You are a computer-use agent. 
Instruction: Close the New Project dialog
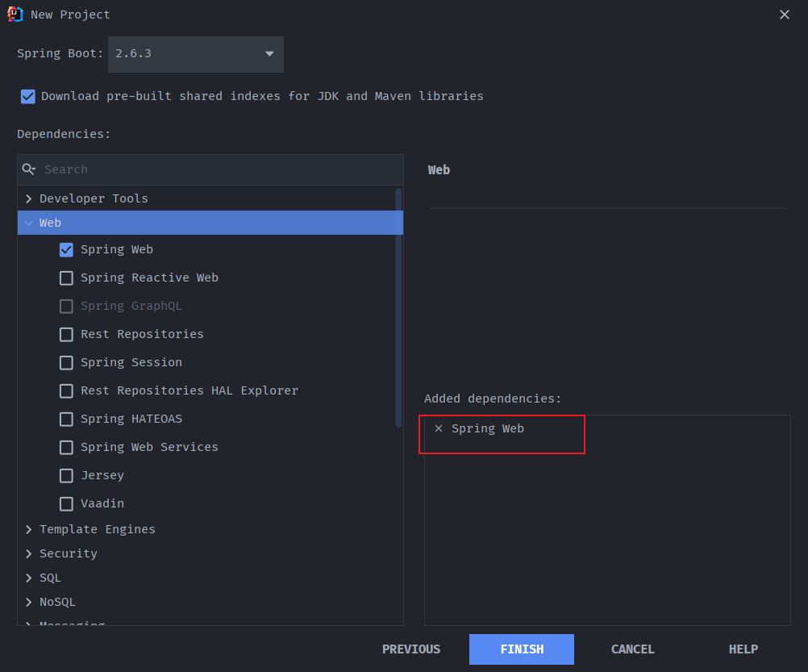tap(785, 15)
